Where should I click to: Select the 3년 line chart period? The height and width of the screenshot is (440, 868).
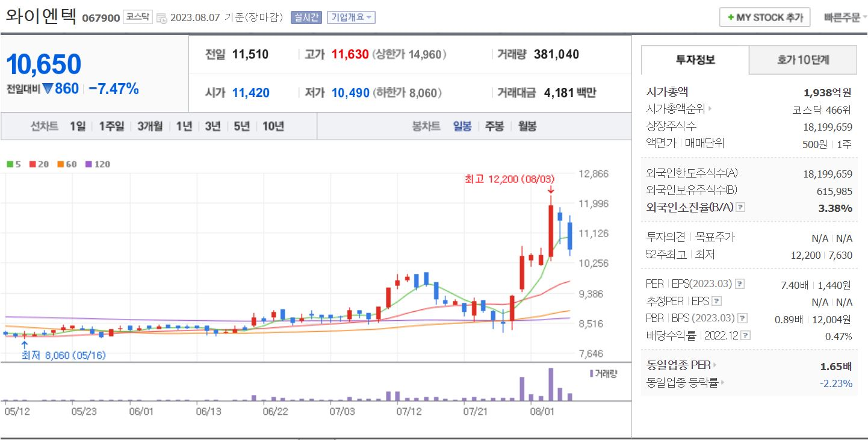coord(212,126)
